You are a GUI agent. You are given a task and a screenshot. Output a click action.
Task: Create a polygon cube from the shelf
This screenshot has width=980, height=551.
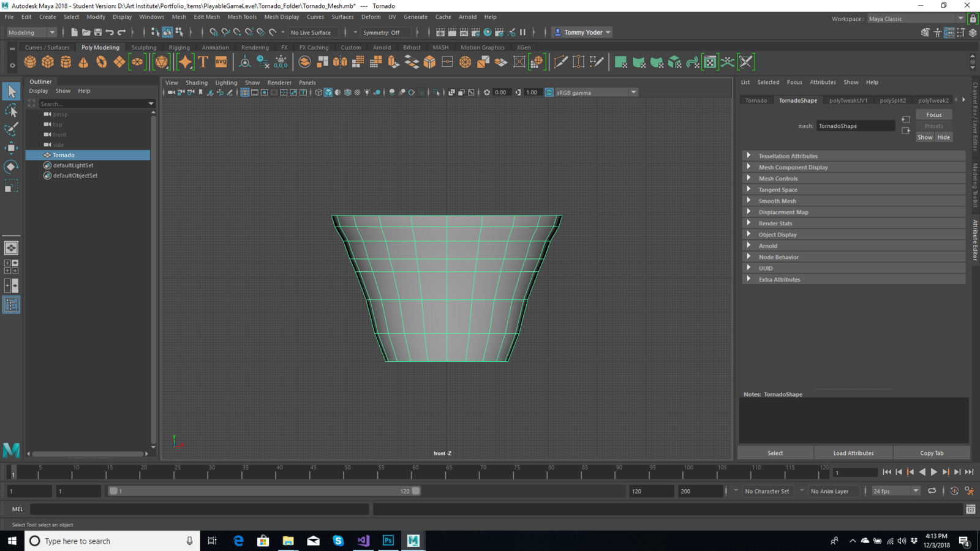tap(48, 62)
